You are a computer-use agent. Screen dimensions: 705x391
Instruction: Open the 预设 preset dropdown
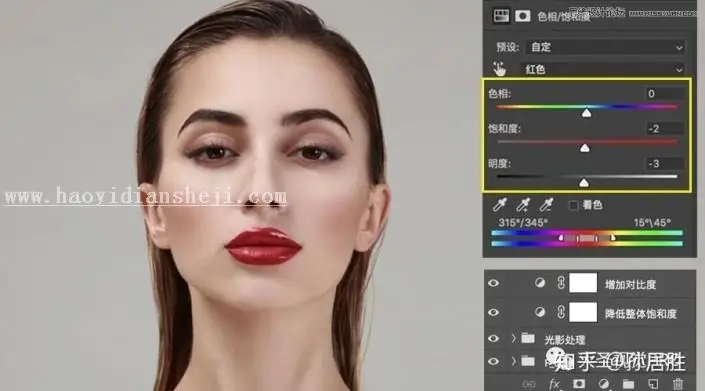(x=606, y=47)
